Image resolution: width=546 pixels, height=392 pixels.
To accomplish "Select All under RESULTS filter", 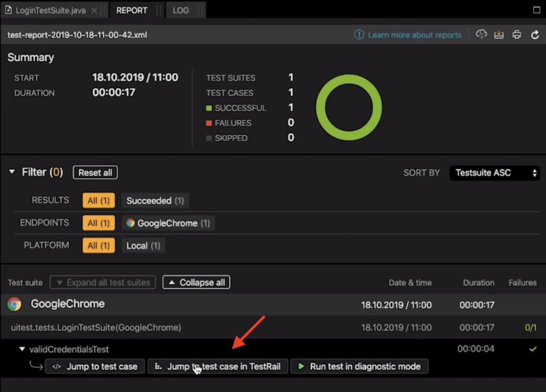I will pyautogui.click(x=99, y=201).
